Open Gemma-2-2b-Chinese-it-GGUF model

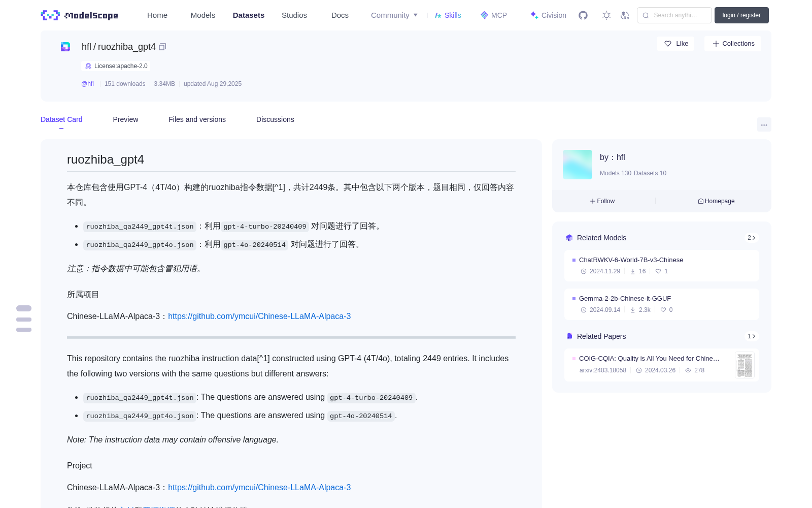tap(625, 299)
